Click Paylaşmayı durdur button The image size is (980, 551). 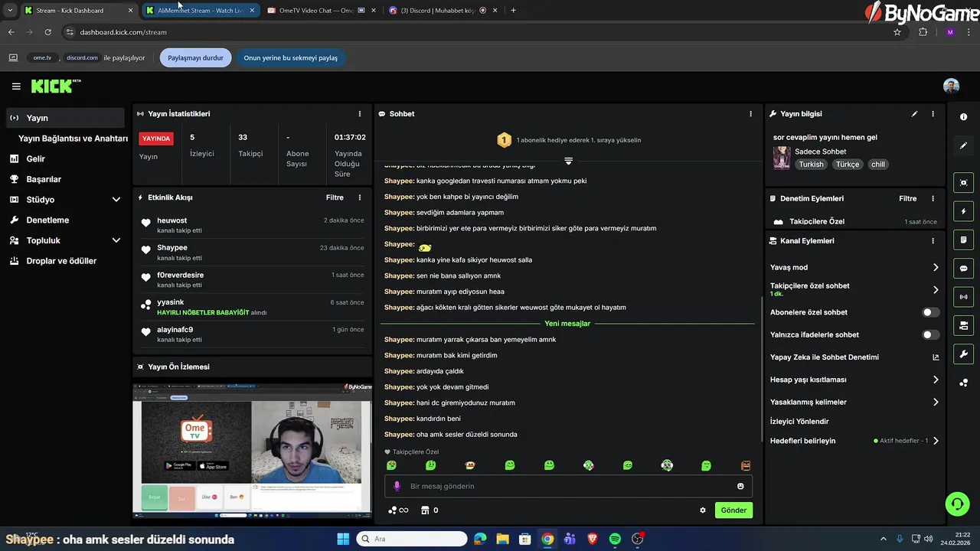pyautogui.click(x=195, y=57)
